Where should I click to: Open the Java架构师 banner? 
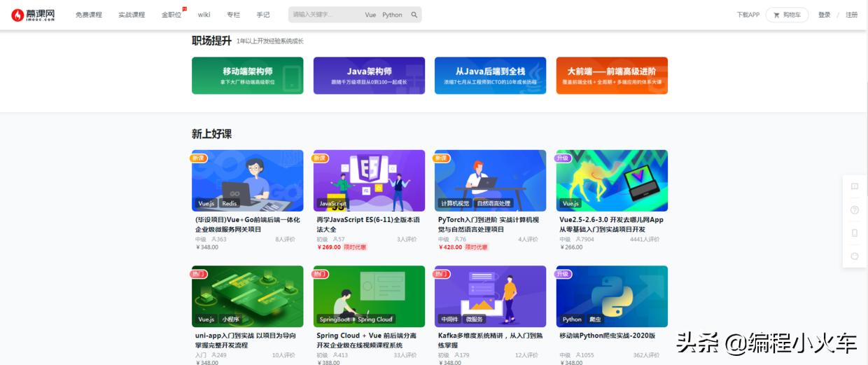[x=369, y=76]
